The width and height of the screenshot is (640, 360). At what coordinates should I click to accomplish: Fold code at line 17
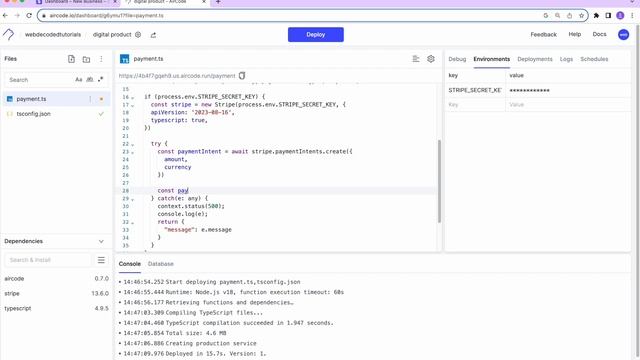(132, 105)
